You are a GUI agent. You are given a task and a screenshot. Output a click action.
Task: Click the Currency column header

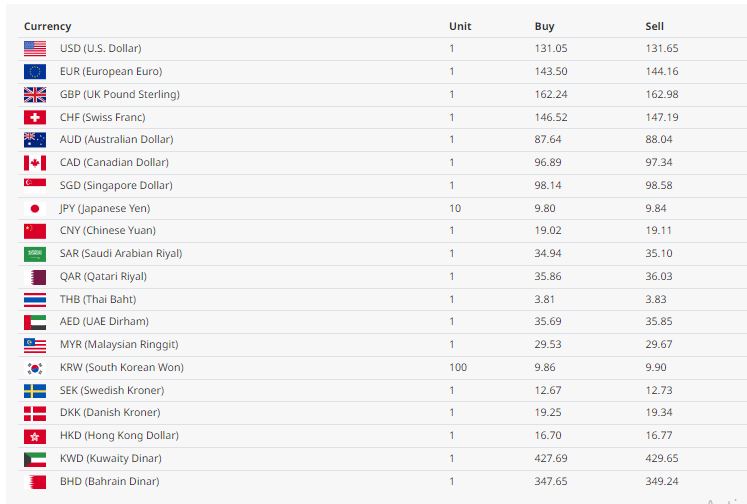tap(47, 26)
